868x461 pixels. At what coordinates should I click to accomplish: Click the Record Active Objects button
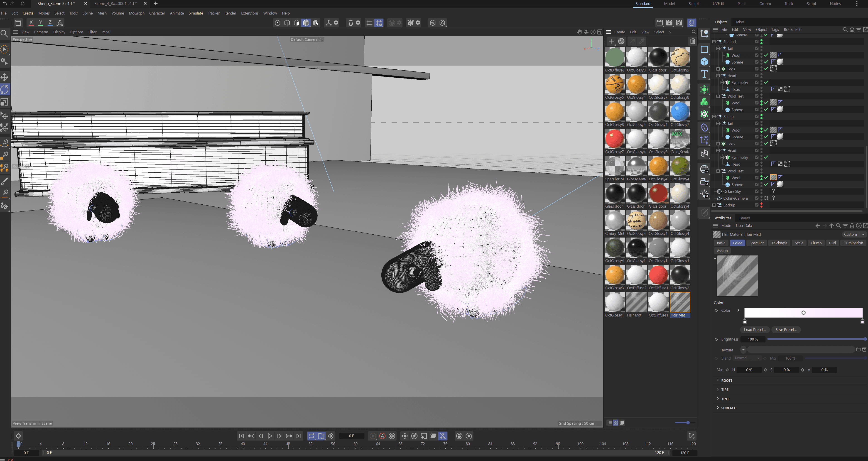(373, 436)
